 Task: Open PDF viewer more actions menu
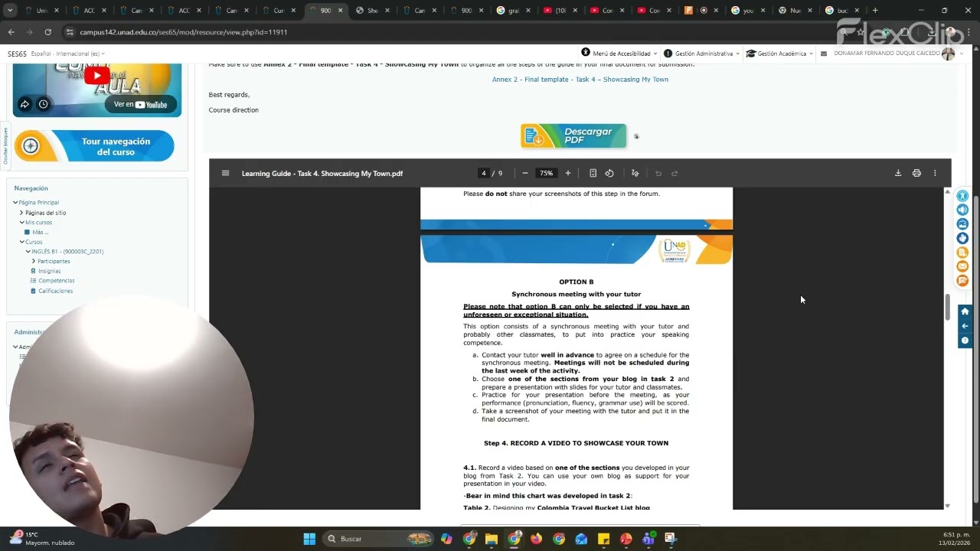point(935,173)
